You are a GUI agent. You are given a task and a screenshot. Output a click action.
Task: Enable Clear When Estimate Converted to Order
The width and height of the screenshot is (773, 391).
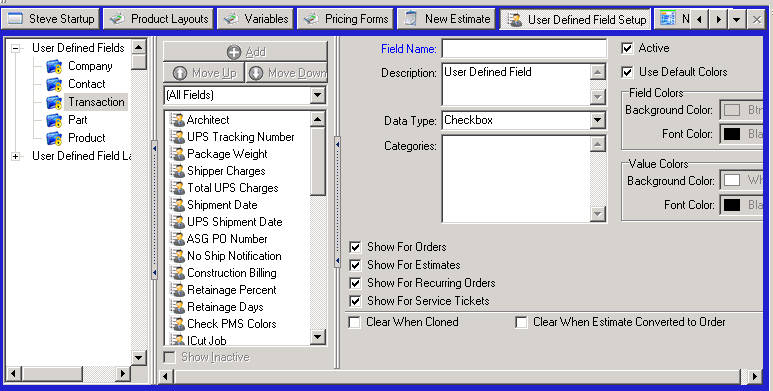click(x=521, y=322)
